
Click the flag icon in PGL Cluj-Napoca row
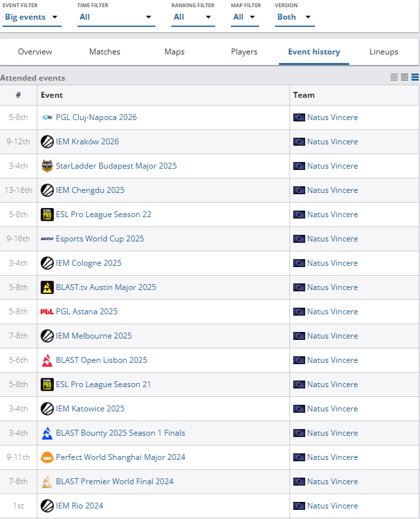tap(299, 117)
